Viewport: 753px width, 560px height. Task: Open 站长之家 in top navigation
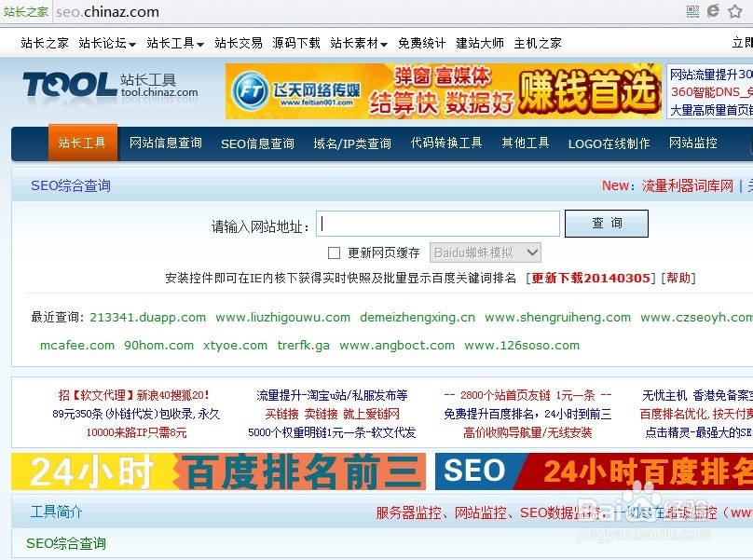tap(45, 43)
